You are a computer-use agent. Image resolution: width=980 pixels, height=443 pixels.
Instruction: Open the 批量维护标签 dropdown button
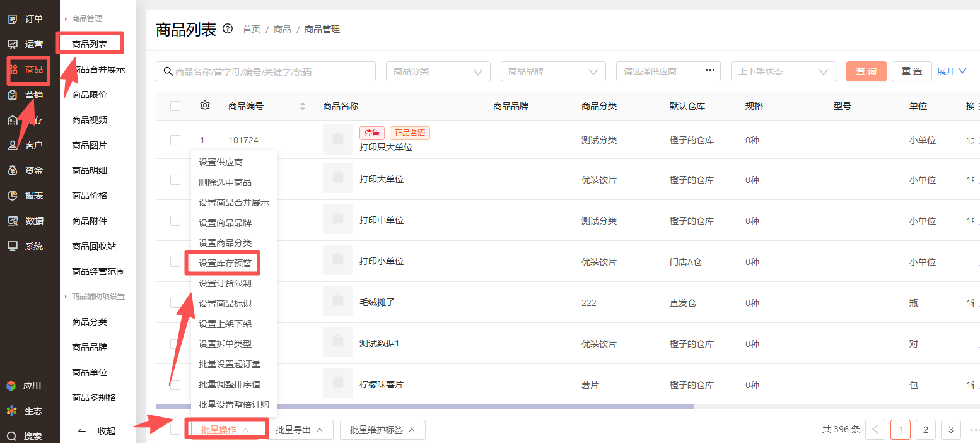(383, 430)
